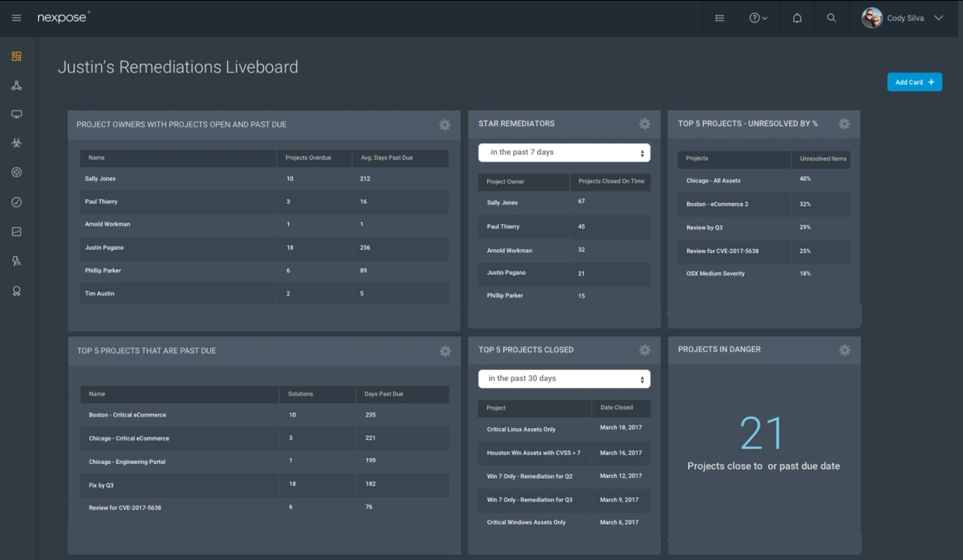Select the Assets monitor icon in sidebar
The width and height of the screenshot is (963, 560).
(x=15, y=114)
